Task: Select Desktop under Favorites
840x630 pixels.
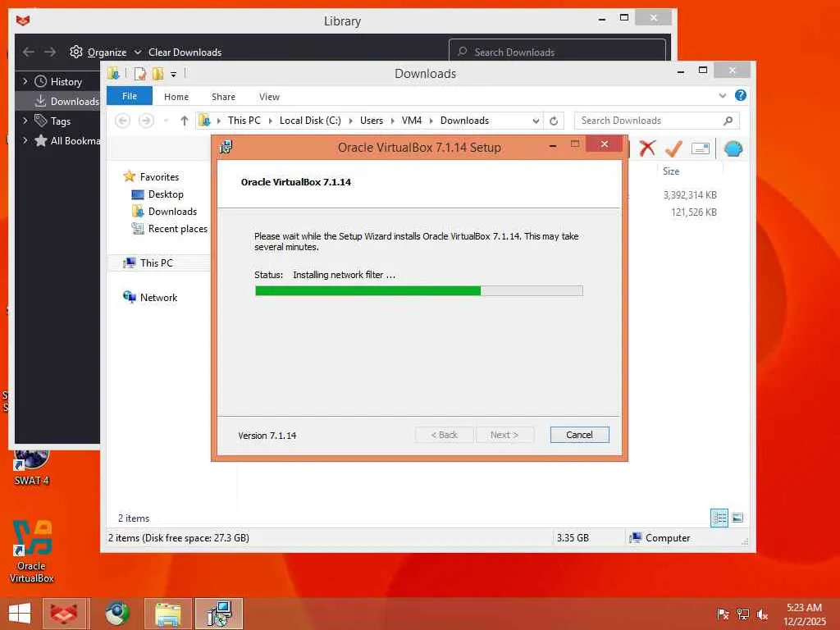Action: click(166, 194)
